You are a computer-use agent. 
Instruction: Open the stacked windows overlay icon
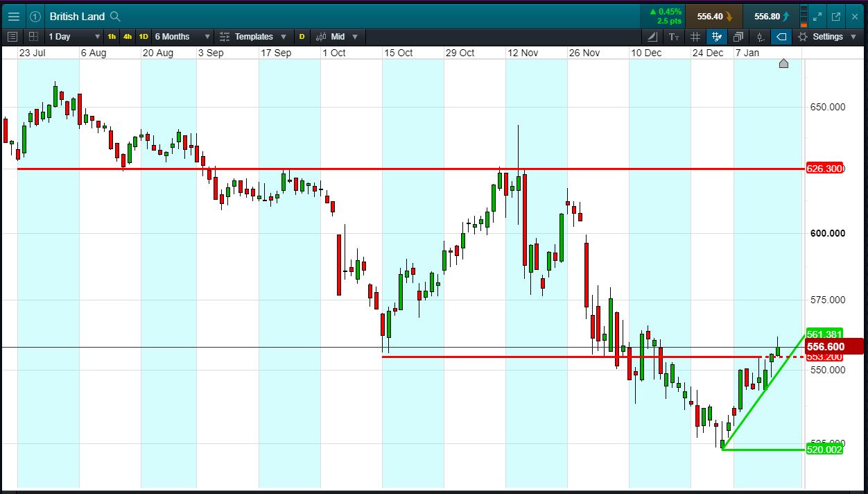tap(738, 37)
